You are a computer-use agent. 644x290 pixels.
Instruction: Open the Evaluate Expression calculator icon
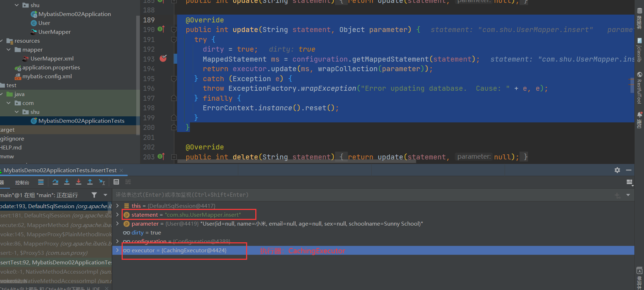[x=116, y=182]
